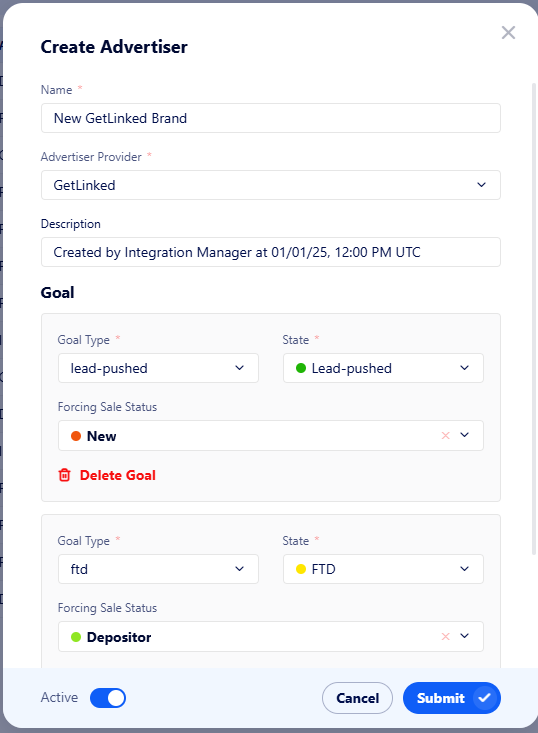
Task: Click the Name input field
Action: coord(271,118)
